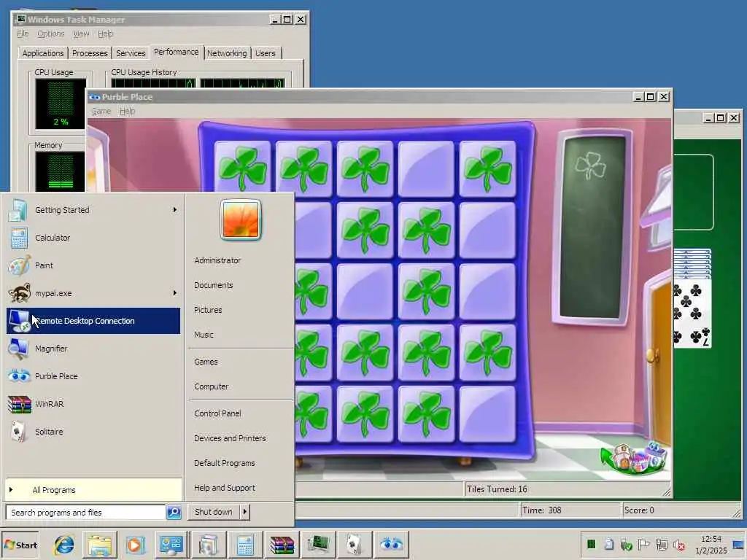Launch Calculator from the Start menu
The height and width of the screenshot is (560, 747).
coord(93,238)
